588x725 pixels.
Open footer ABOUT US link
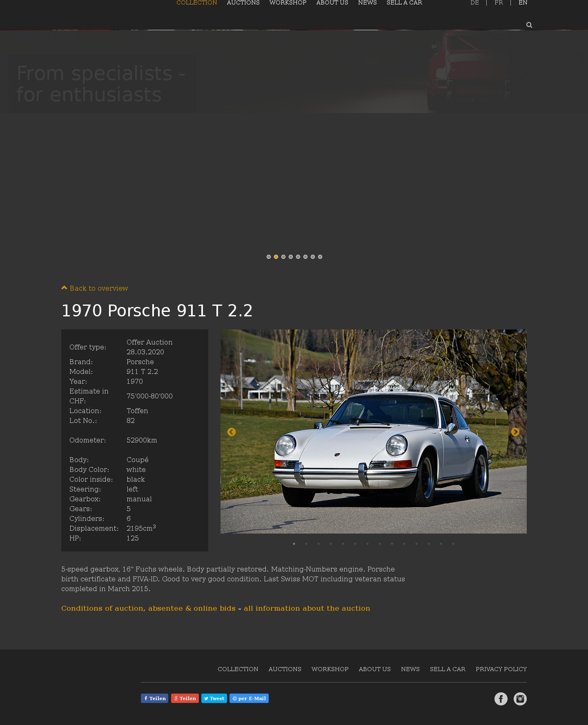pos(375,669)
